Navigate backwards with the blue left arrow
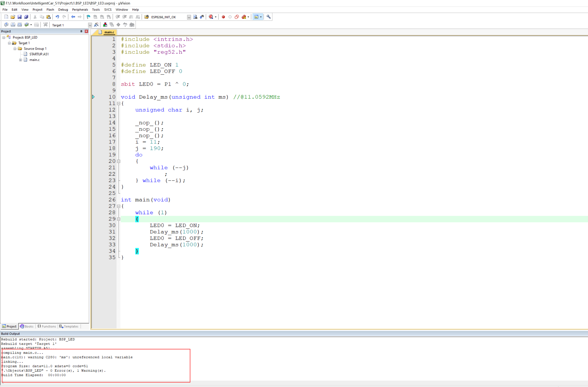Viewport: 588px width, 387px height. point(73,17)
